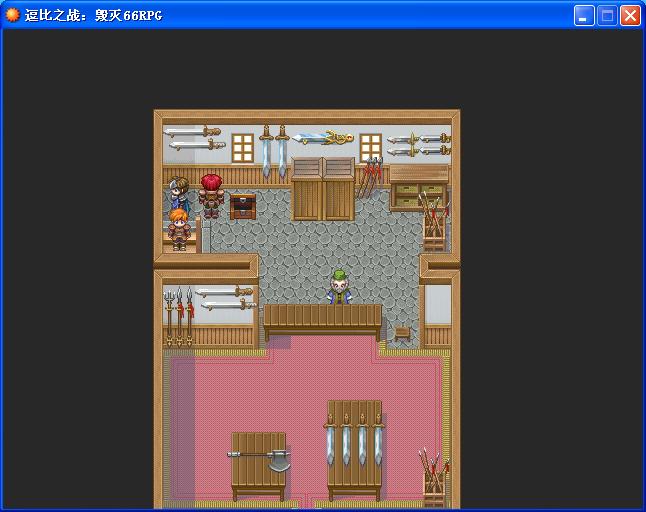Click the wooden shop counter
This screenshot has width=646, height=512.
pos(323,321)
